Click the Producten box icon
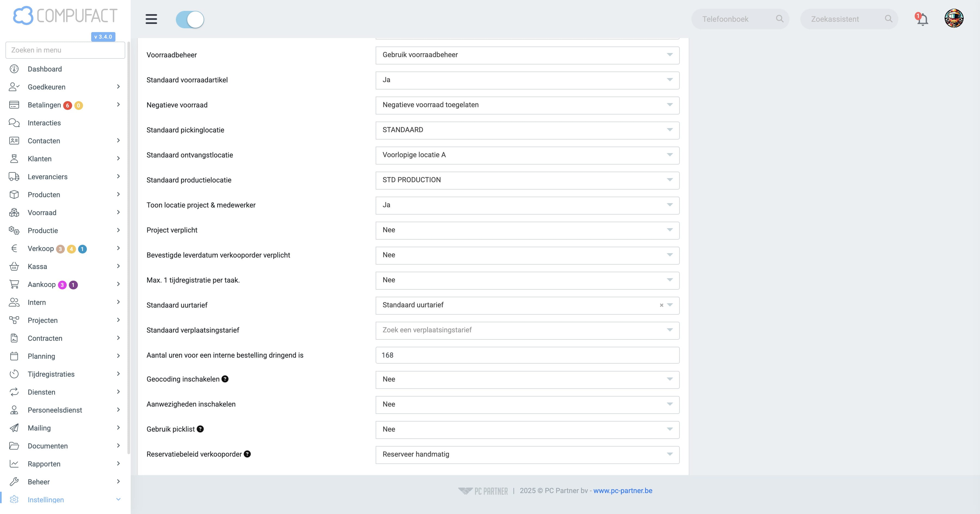Viewport: 980px width, 514px height. (14, 195)
